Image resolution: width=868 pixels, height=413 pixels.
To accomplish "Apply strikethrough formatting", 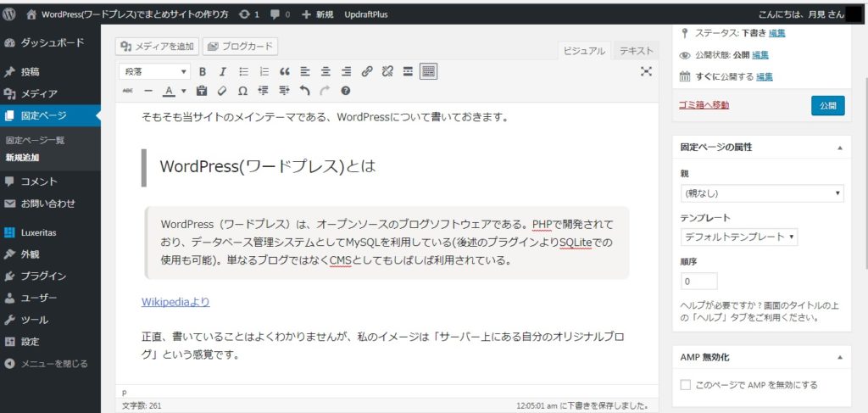I will [128, 91].
